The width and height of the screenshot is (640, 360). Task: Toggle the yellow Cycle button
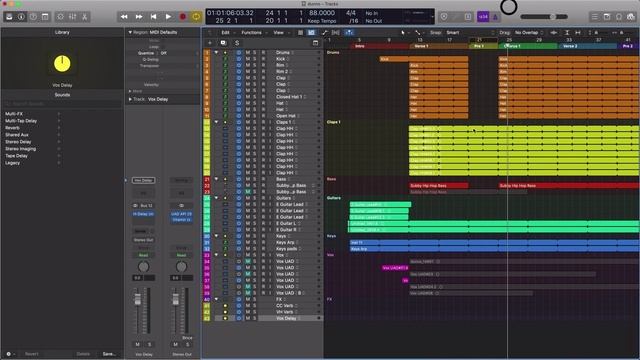[x=197, y=17]
